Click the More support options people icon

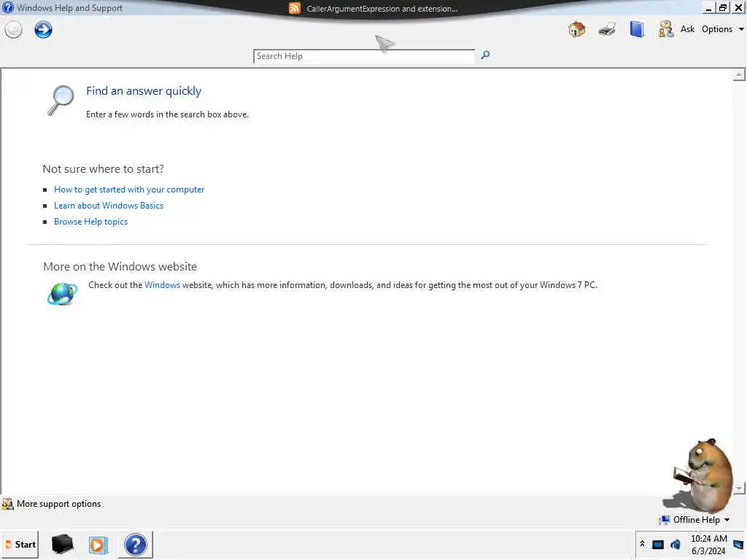[7, 504]
